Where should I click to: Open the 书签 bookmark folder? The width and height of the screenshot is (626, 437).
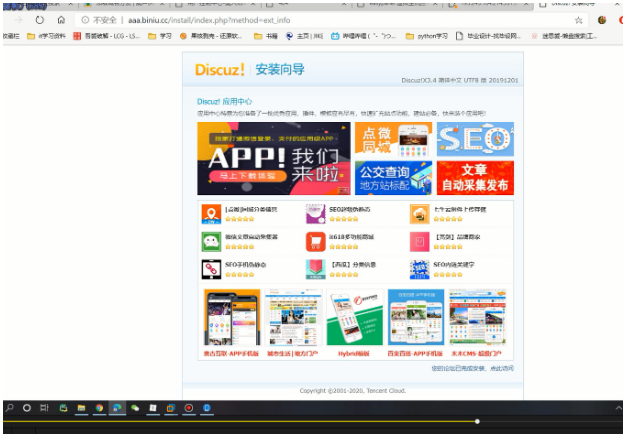point(266,36)
